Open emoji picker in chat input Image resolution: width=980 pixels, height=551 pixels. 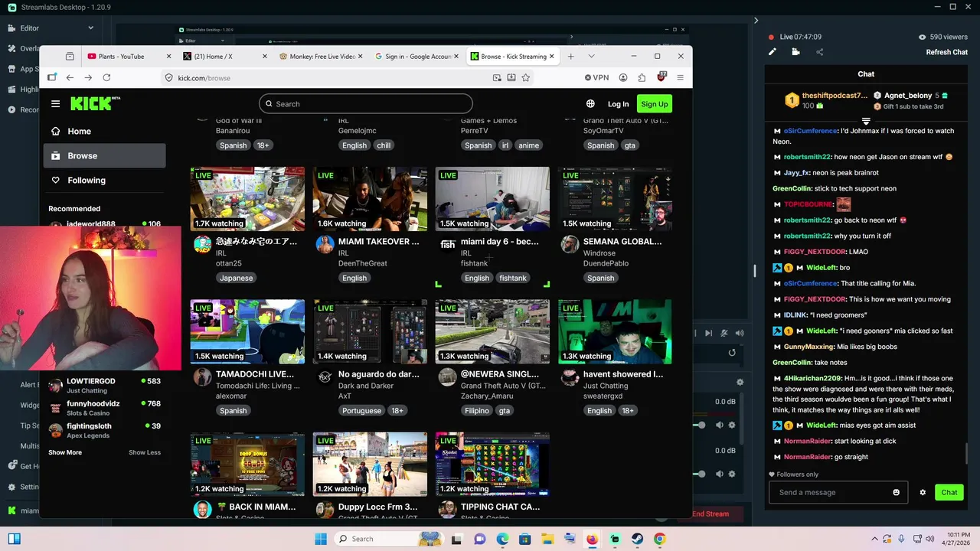pyautogui.click(x=896, y=492)
